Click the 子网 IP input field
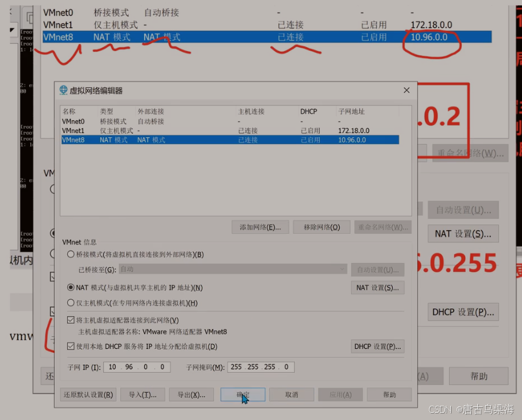The width and height of the screenshot is (522, 420). 137,367
